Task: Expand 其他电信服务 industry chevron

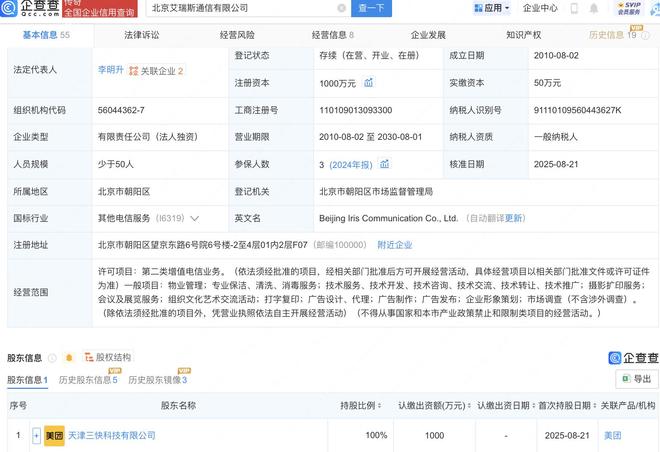Action: (x=194, y=218)
